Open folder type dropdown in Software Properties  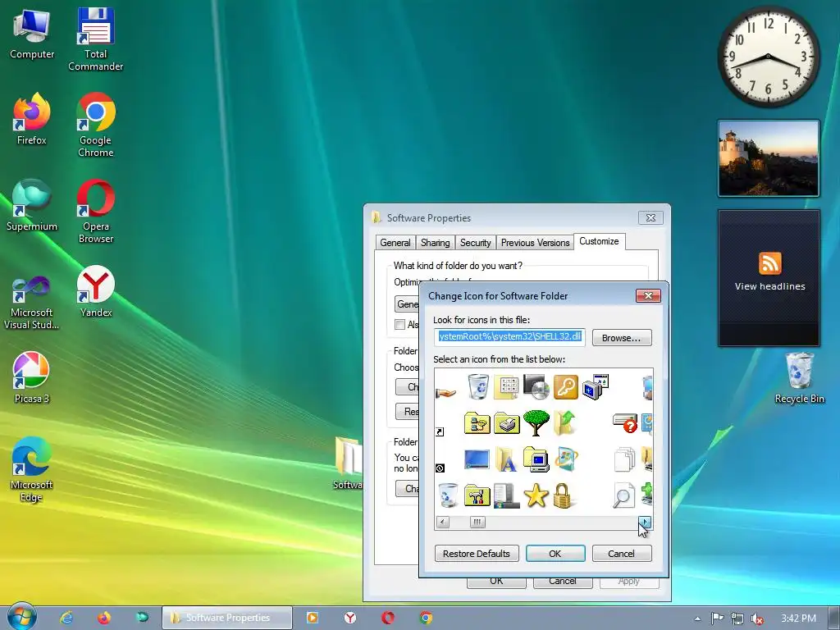pos(407,304)
